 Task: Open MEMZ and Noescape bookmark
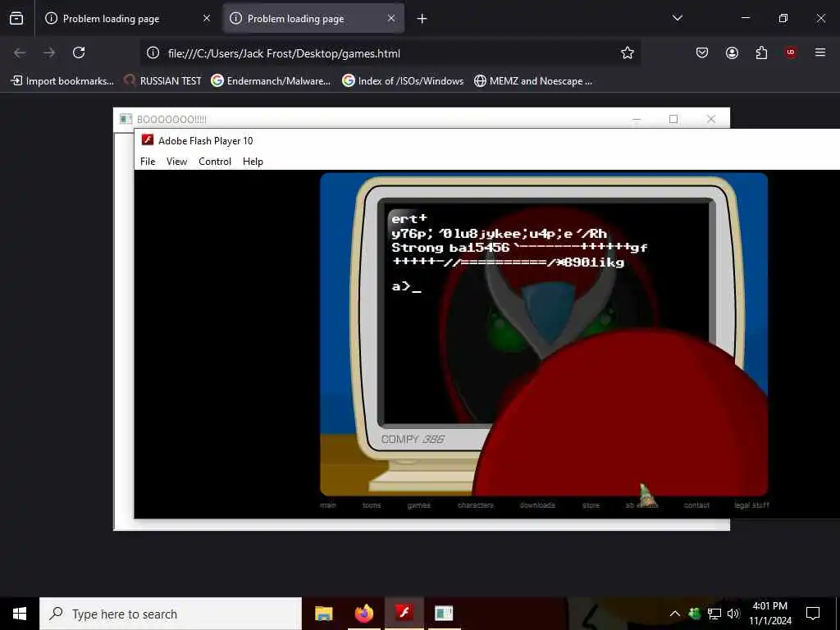(533, 81)
